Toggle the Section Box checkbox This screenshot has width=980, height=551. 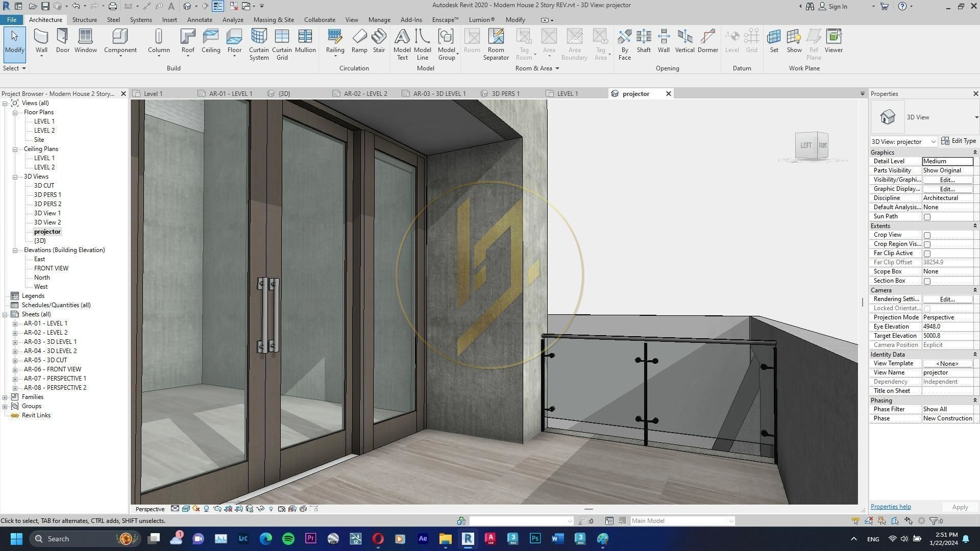point(927,281)
